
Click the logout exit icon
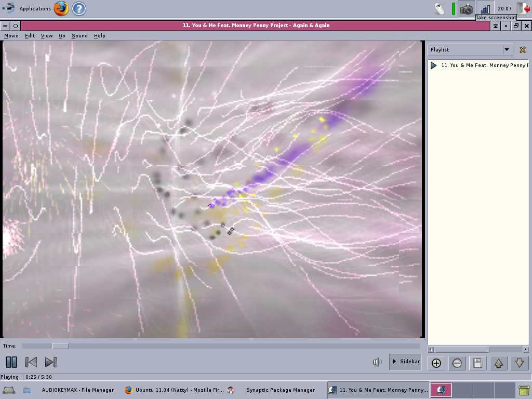click(523, 8)
